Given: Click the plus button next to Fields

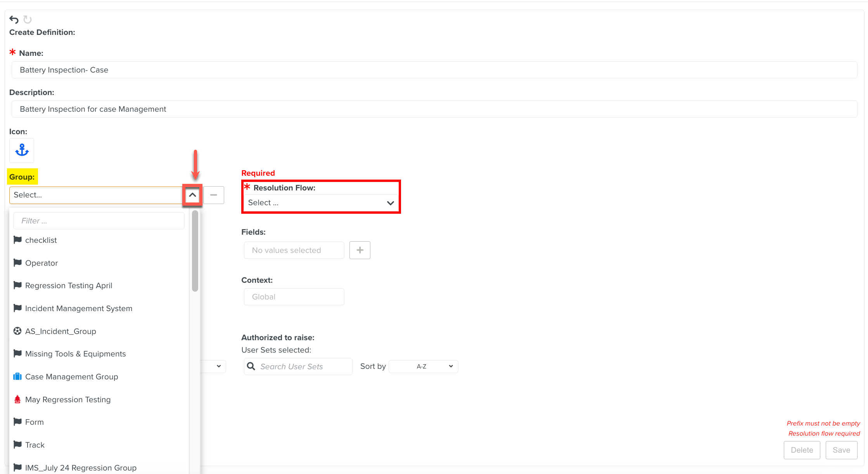Looking at the screenshot, I should point(360,250).
